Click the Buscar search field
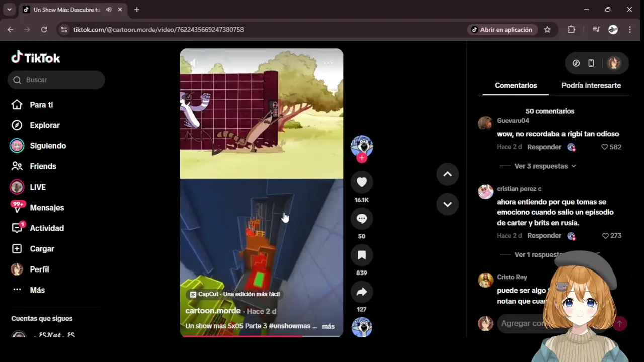 pos(56,80)
